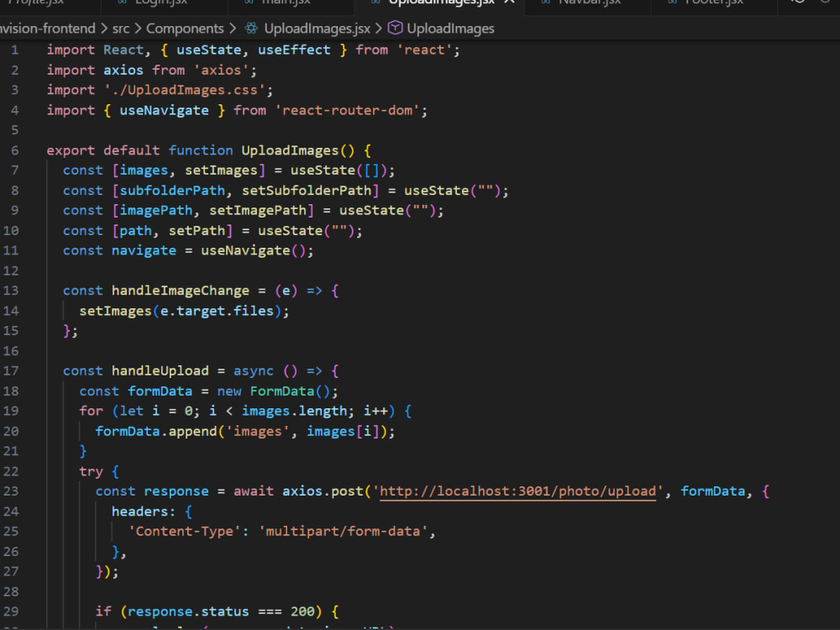Click 'async' keyword on line 17
This screenshot has height=630, width=840.
pyautogui.click(x=254, y=371)
